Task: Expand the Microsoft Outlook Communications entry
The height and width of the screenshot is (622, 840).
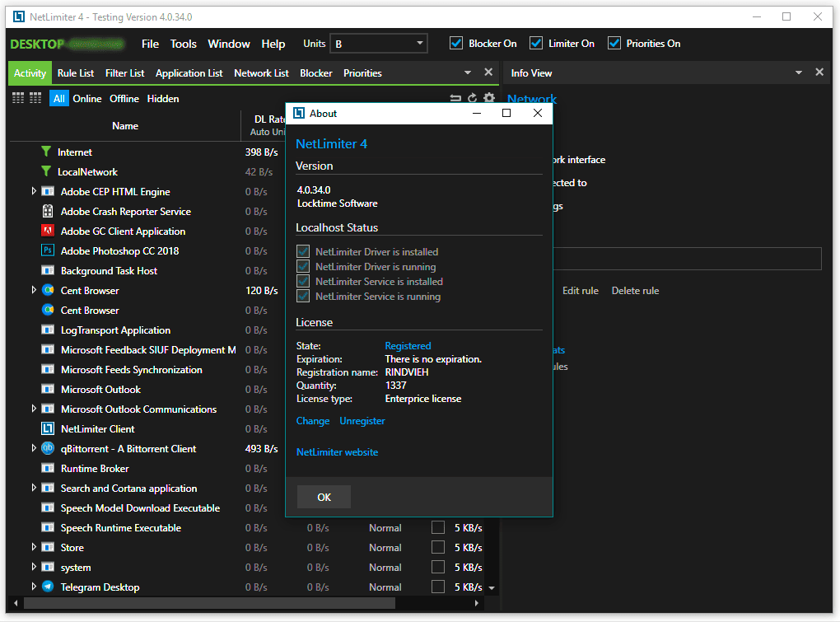Action: pyautogui.click(x=34, y=409)
